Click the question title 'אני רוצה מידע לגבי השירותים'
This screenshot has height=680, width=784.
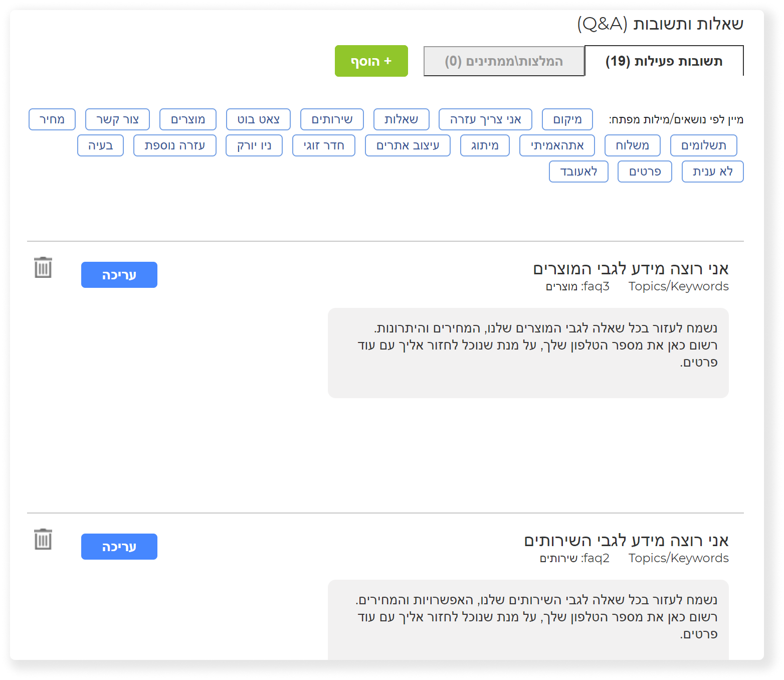click(626, 541)
